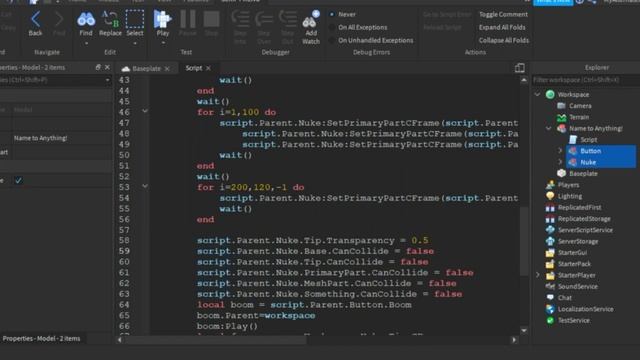640x360 pixels.
Task: Open the Find options dropdown arrow
Action: (86, 43)
